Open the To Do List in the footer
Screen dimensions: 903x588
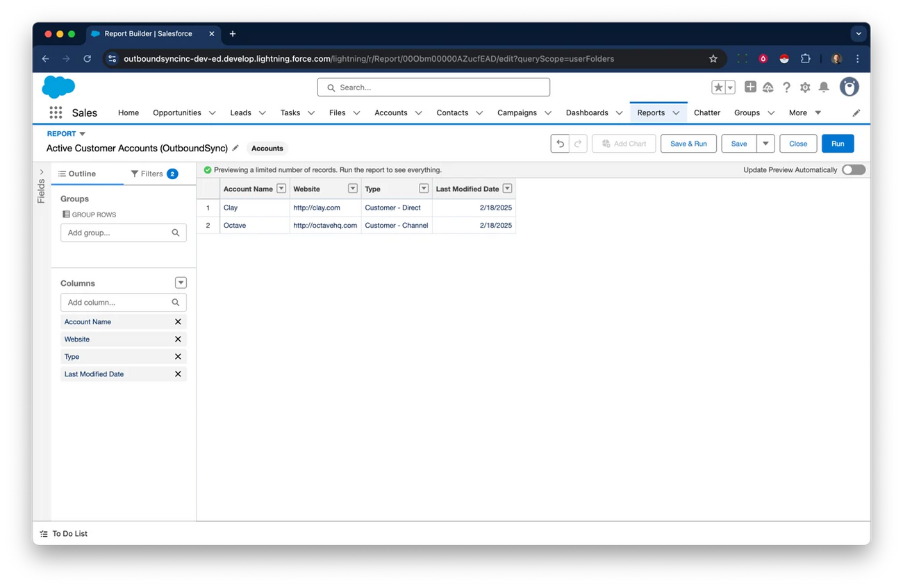63,533
